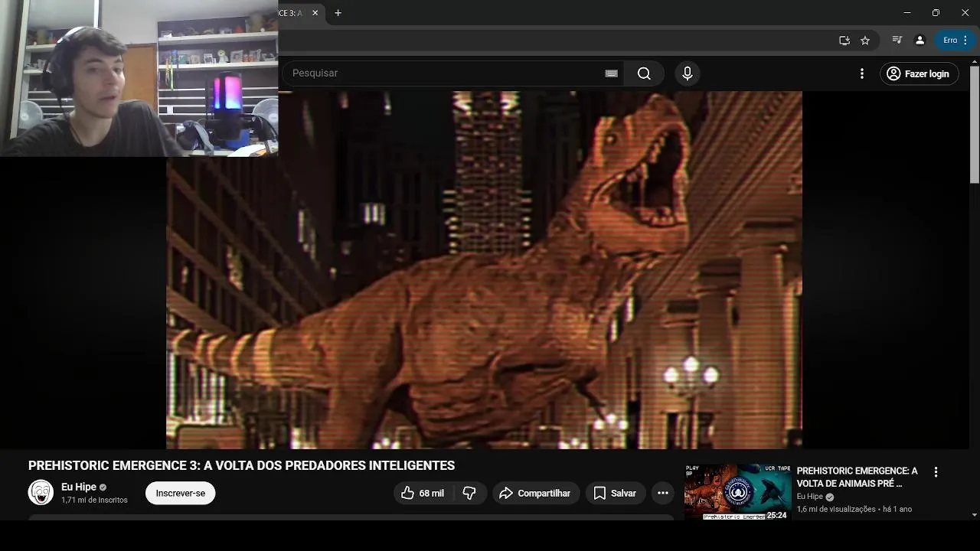Open the media controls icon in toolbar
The image size is (980, 551).
point(897,41)
